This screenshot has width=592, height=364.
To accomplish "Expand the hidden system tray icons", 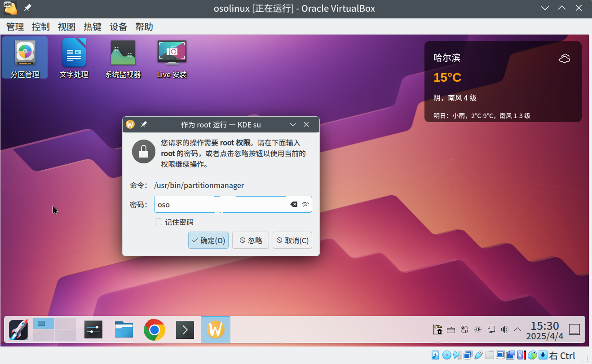I will (517, 329).
